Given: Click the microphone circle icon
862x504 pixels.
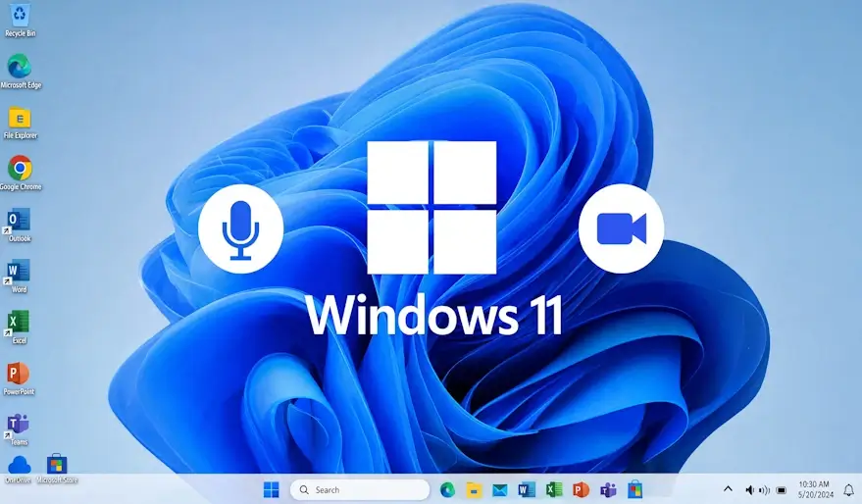Looking at the screenshot, I should 241,228.
